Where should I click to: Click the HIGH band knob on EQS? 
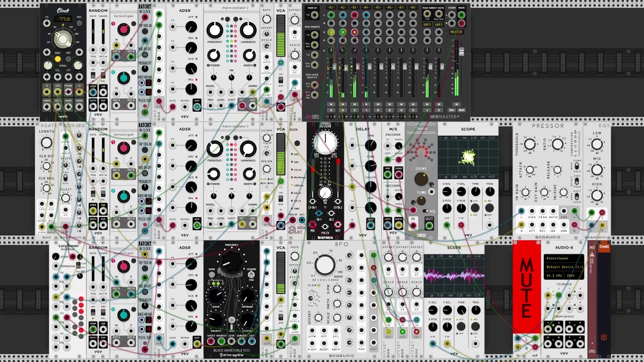[x=597, y=195]
